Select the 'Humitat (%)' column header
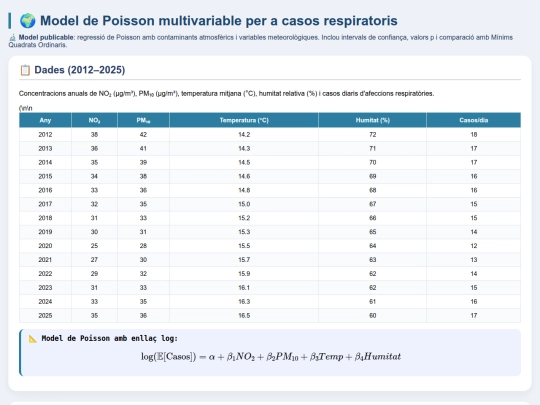Image resolution: width=540 pixels, height=405 pixels. tap(373, 120)
